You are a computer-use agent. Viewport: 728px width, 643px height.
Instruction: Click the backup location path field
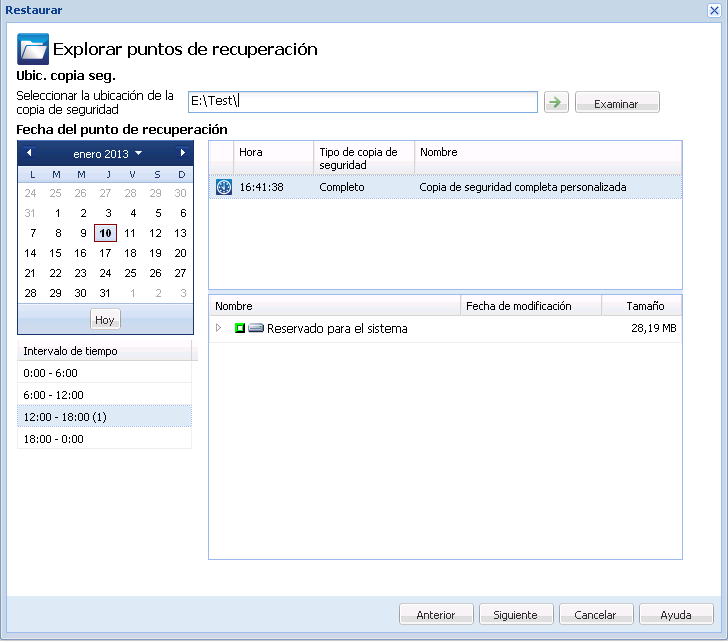click(363, 102)
